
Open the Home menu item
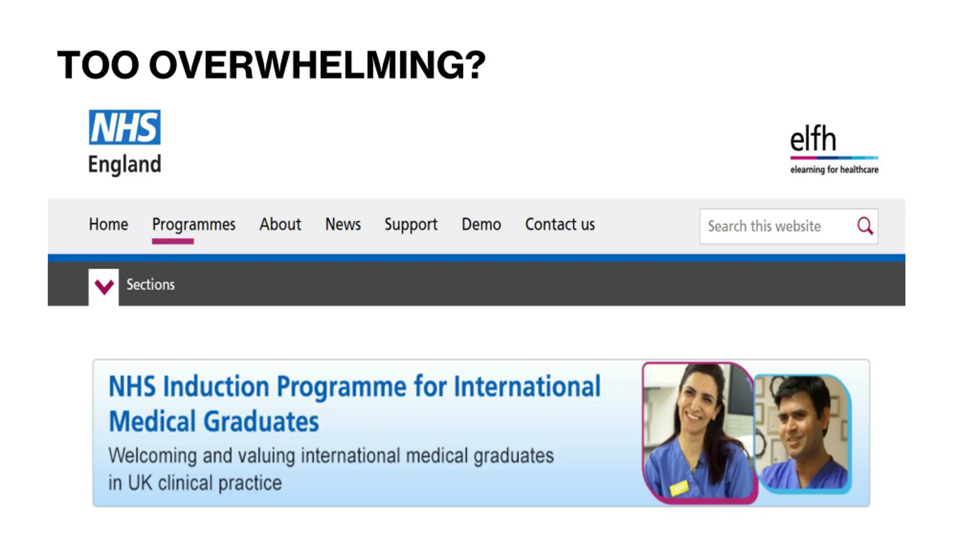tap(108, 224)
